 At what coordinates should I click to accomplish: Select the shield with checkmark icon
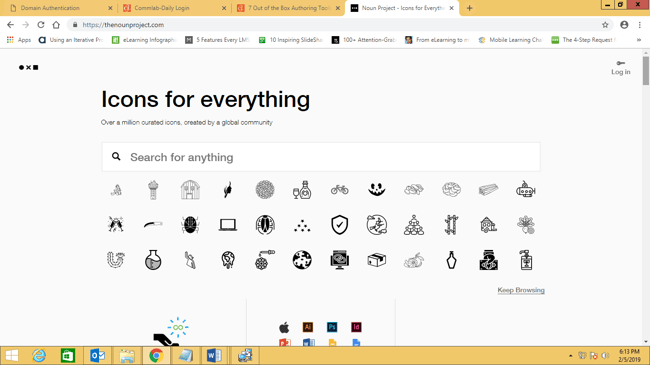340,225
